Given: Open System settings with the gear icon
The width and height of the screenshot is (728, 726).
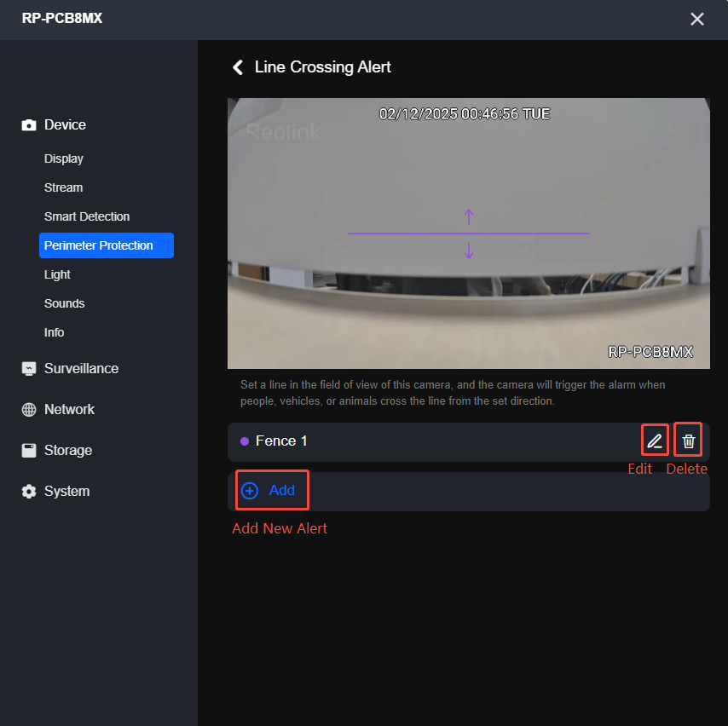Looking at the screenshot, I should (29, 491).
